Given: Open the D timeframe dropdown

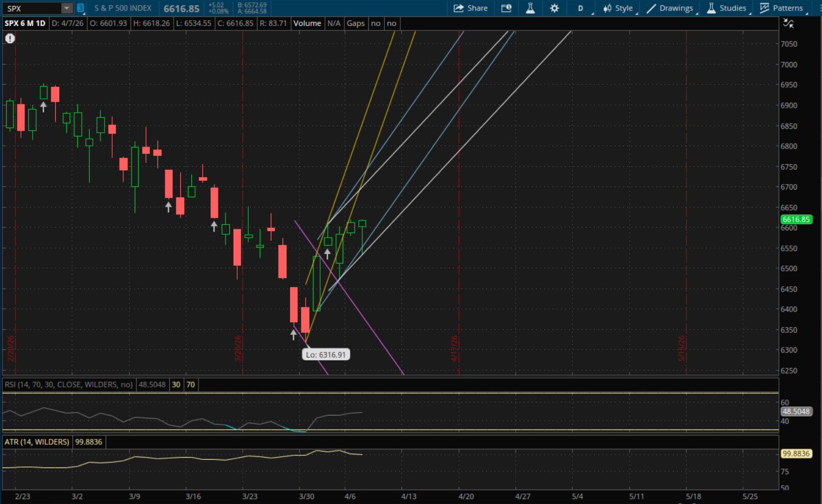Looking at the screenshot, I should 580,8.
